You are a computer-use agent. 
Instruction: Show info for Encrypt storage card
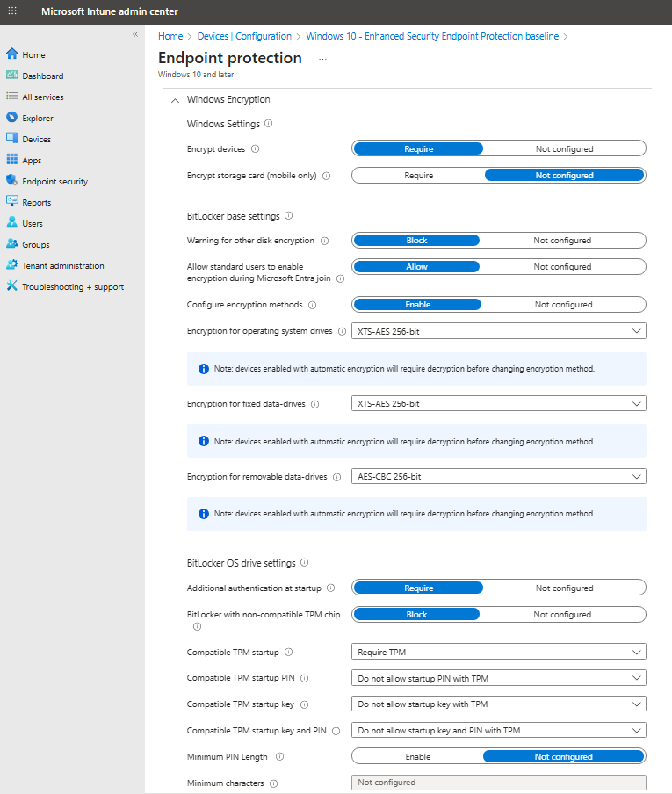point(327,176)
